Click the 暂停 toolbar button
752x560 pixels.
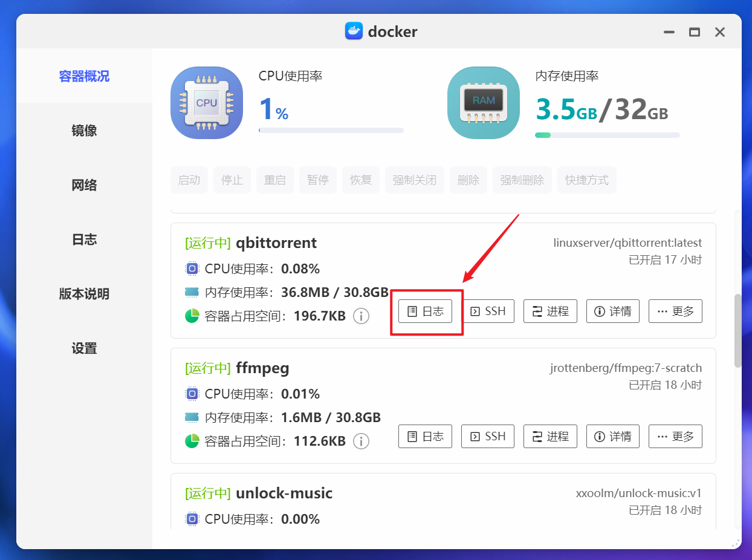318,180
